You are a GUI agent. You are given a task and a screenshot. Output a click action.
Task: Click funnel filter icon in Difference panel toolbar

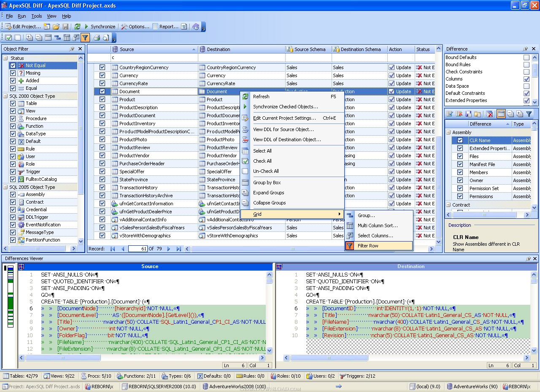(529, 114)
